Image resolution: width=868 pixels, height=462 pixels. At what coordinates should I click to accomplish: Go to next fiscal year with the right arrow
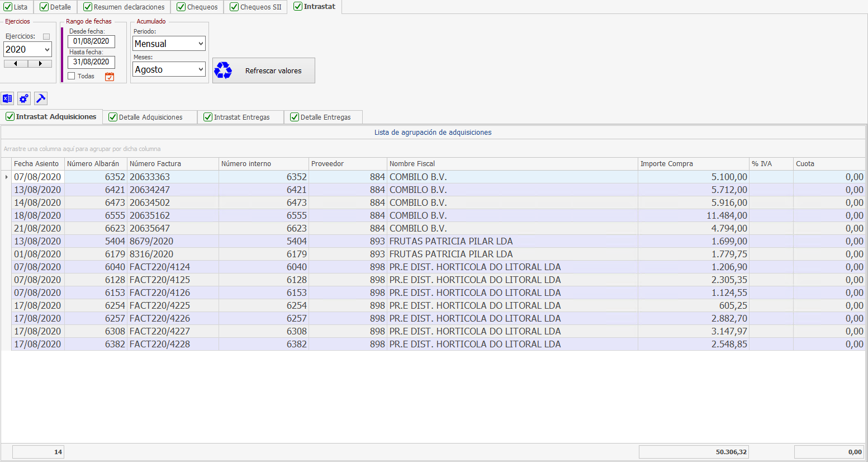[40, 64]
